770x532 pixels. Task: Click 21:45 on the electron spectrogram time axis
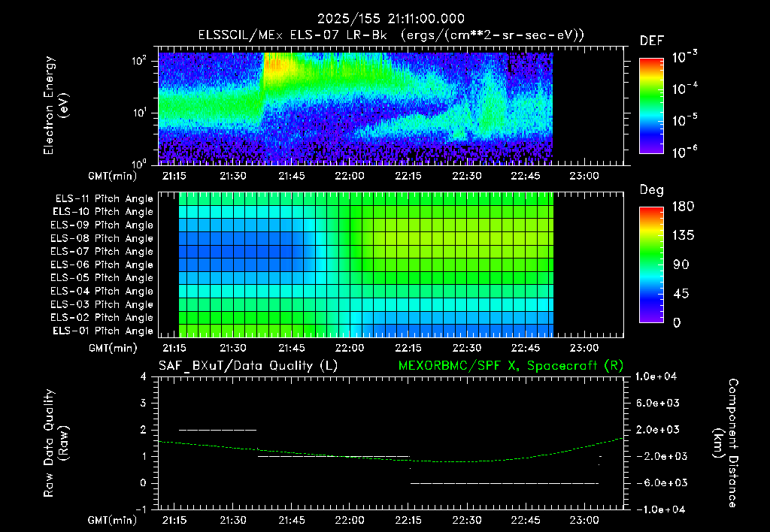pyautogui.click(x=291, y=176)
